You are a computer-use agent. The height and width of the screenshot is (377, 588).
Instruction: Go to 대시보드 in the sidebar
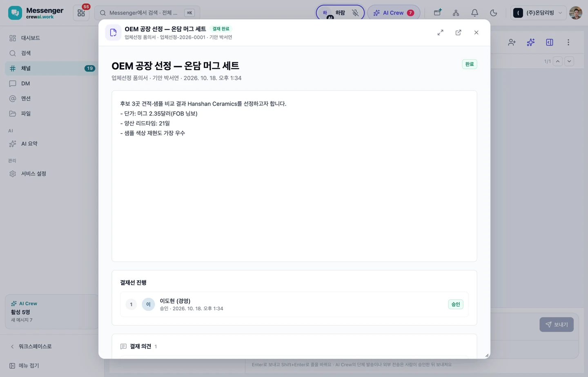(x=51, y=38)
